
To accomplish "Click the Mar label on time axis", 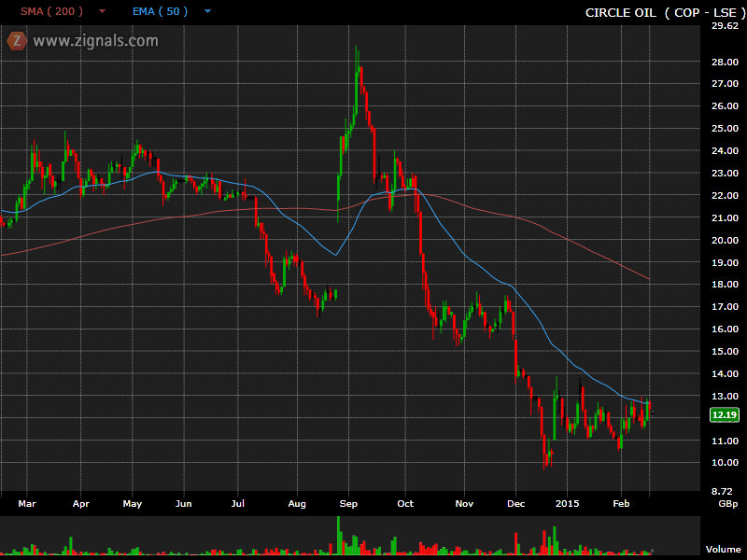I will pos(26,503).
